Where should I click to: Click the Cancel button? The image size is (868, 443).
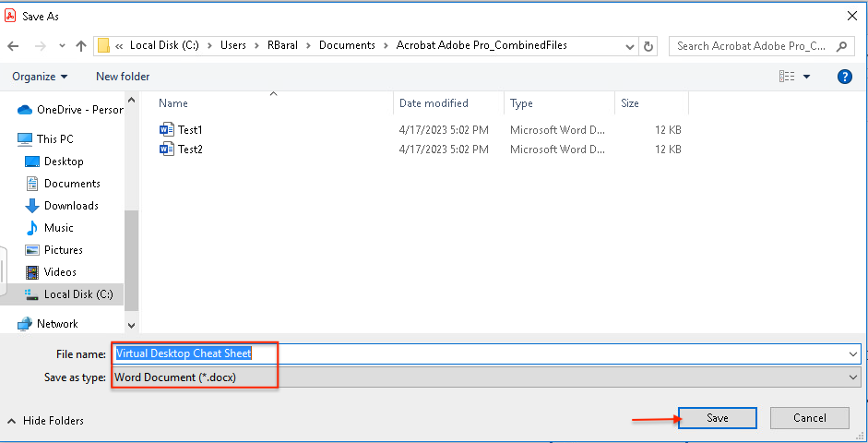tap(809, 418)
